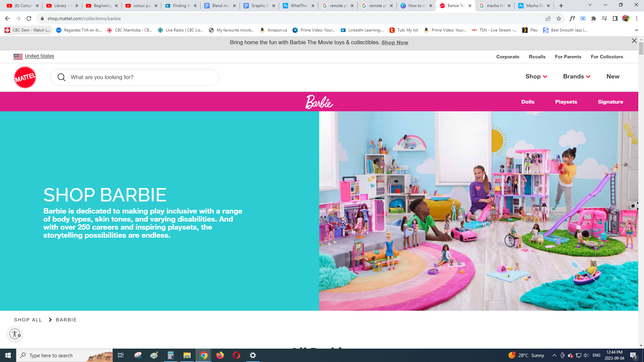Open the accessibility widget icon
644x362 pixels.
coord(15,334)
